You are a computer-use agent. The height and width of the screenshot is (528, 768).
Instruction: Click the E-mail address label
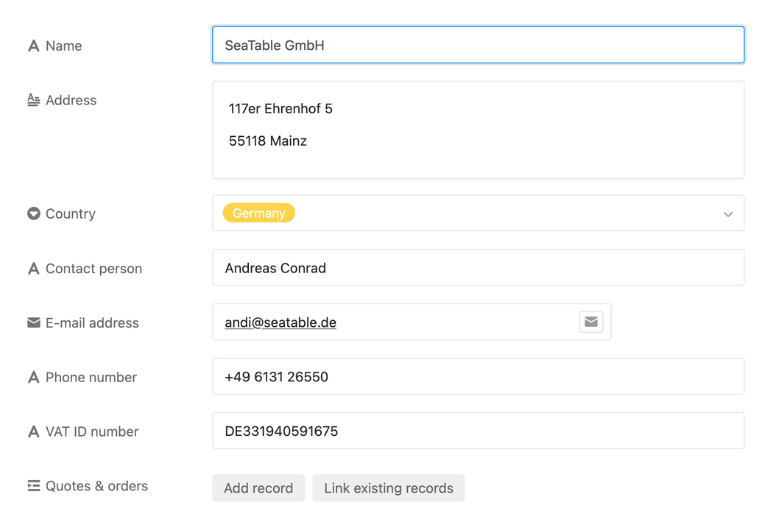pos(92,323)
